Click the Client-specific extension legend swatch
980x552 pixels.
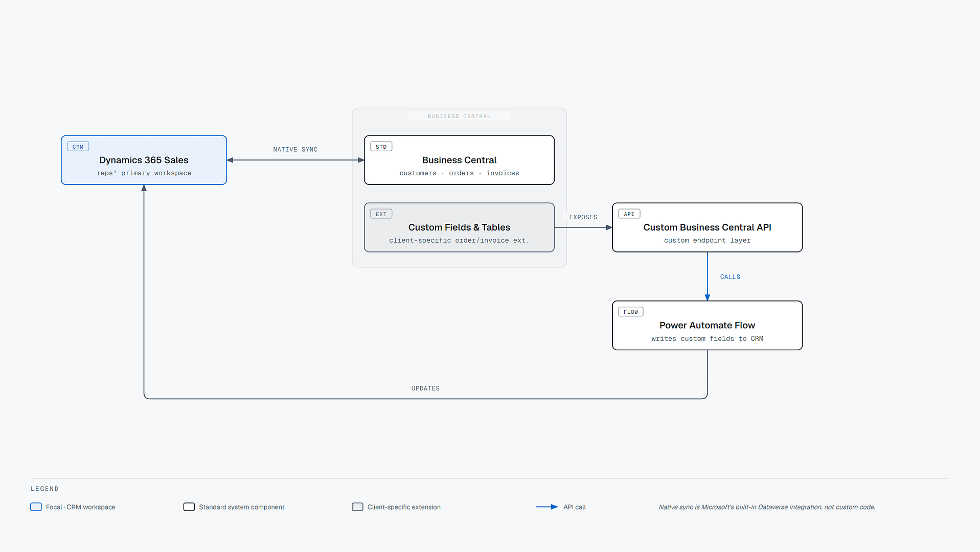357,507
